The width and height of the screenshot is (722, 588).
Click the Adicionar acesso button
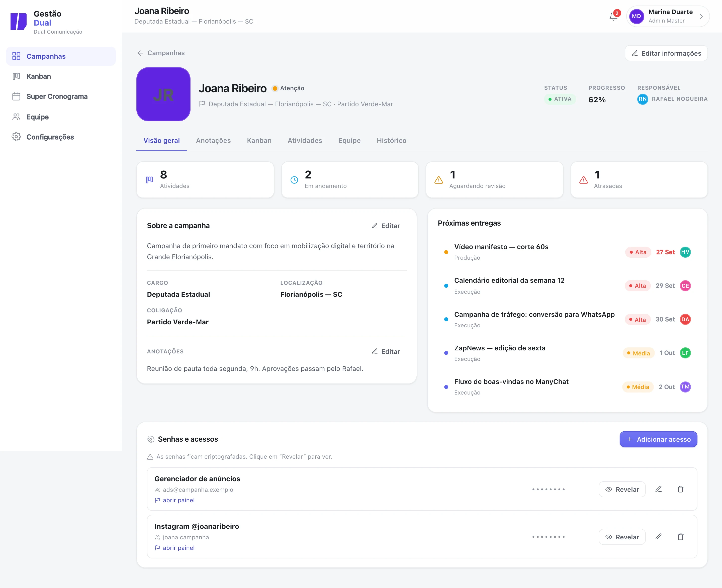pyautogui.click(x=658, y=439)
